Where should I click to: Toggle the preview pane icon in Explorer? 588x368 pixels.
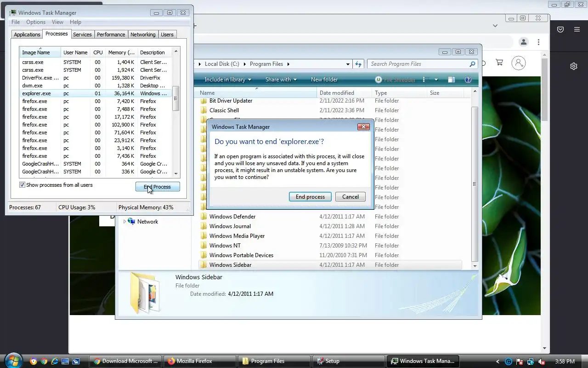[452, 80]
